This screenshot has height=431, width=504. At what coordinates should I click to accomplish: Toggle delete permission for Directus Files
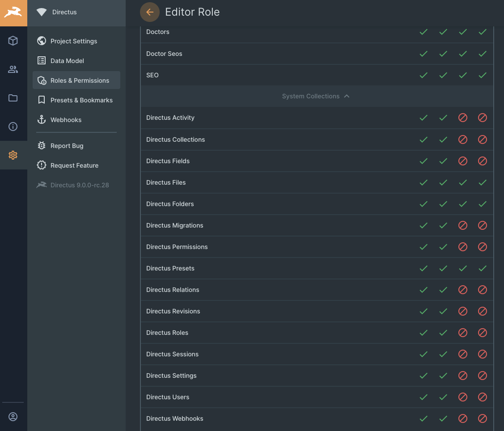[x=483, y=182]
